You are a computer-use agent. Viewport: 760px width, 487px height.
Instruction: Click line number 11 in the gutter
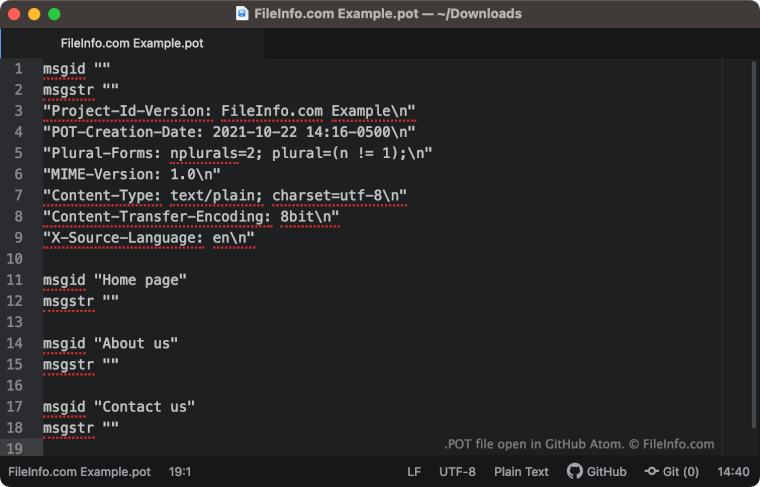[x=15, y=280]
